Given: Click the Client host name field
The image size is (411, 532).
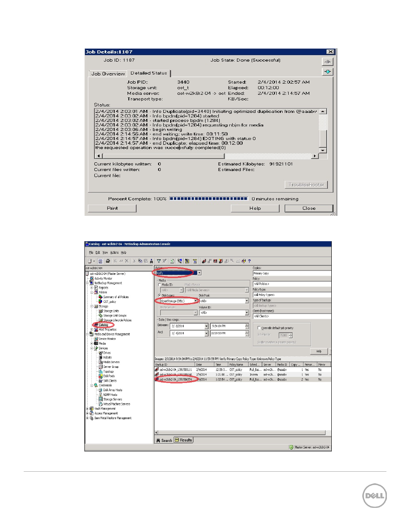Looking at the screenshot, I should coord(292,316).
